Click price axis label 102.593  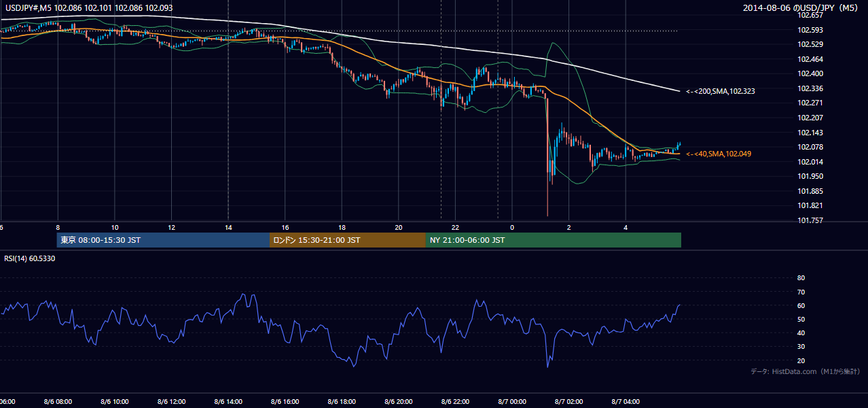point(809,30)
